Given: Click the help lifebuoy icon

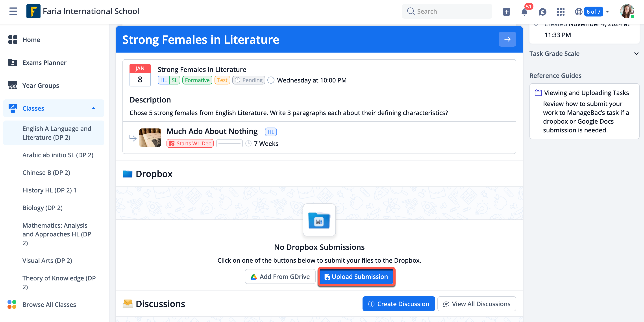Looking at the screenshot, I should (579, 12).
